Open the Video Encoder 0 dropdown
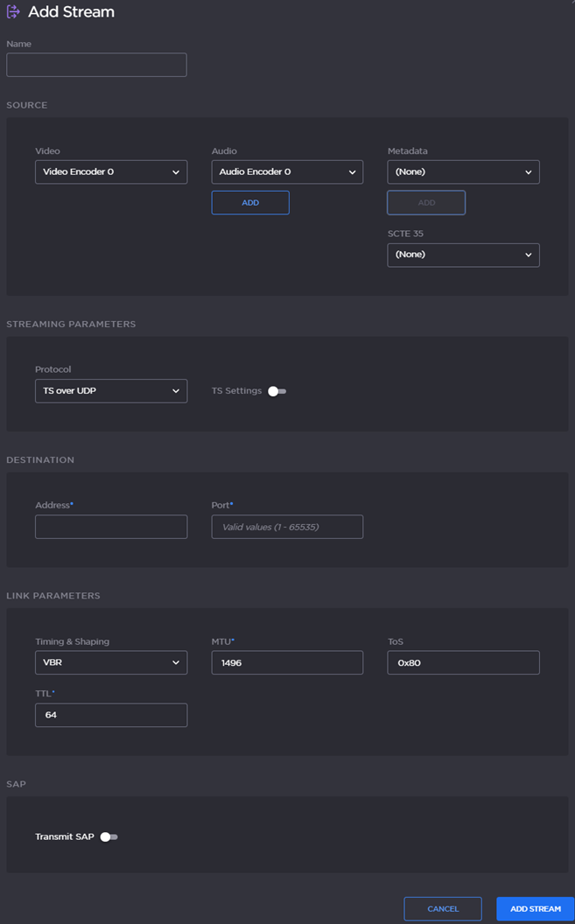The width and height of the screenshot is (575, 924). pos(110,172)
